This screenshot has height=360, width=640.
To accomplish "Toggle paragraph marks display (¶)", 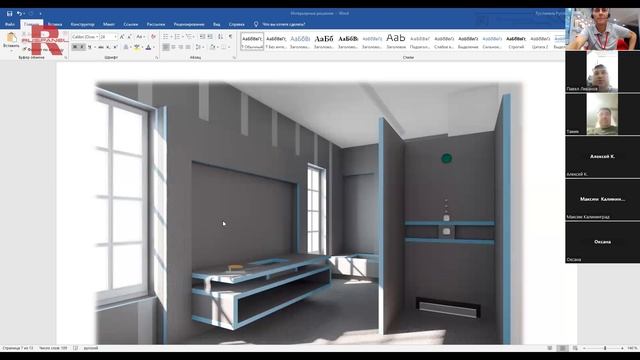I will (231, 37).
